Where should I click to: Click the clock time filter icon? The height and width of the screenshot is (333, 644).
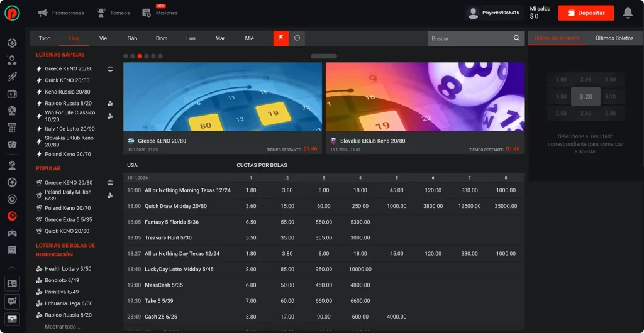(x=297, y=38)
